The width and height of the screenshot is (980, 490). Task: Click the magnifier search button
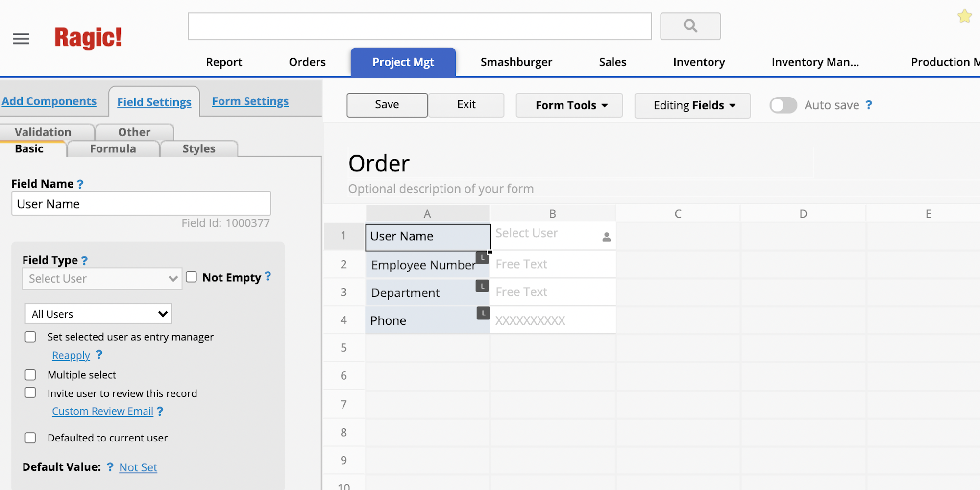coord(690,26)
